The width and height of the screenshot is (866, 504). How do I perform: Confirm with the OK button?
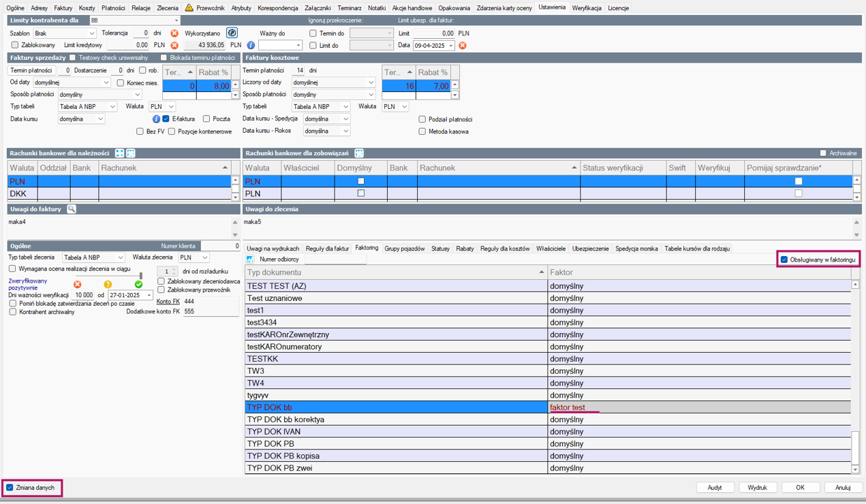coord(800,488)
